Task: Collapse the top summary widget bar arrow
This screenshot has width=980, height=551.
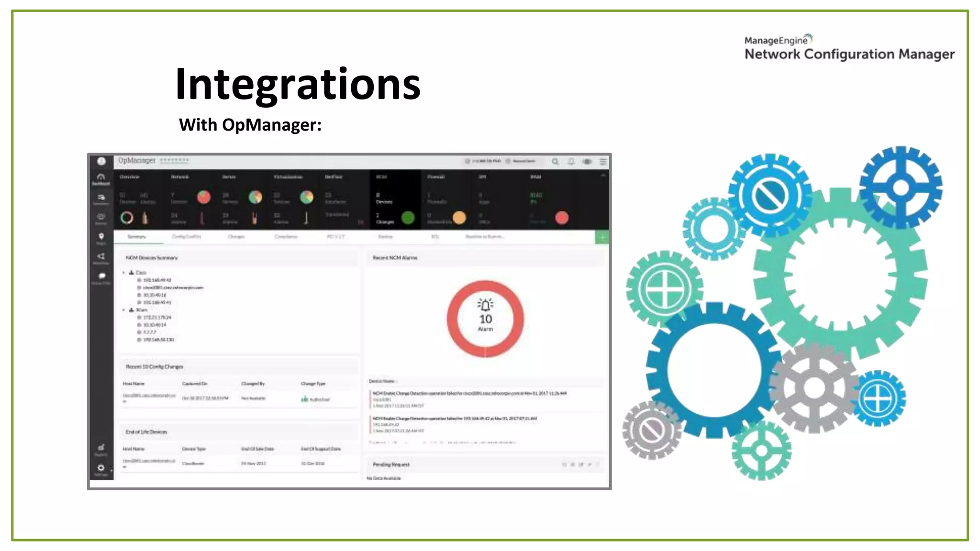Action: (603, 176)
